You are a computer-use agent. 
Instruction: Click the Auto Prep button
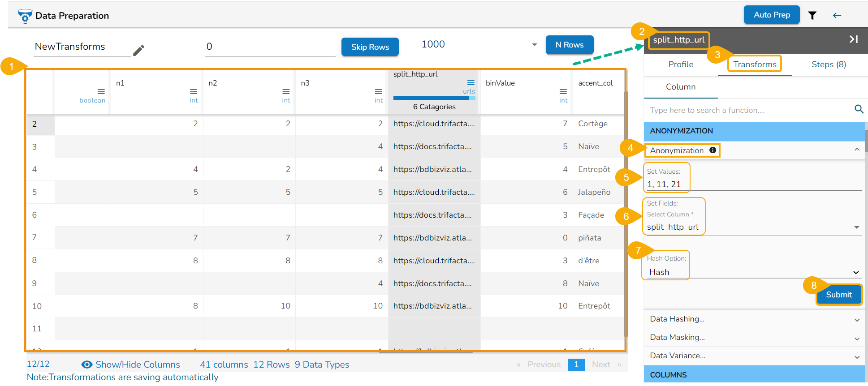click(x=771, y=15)
